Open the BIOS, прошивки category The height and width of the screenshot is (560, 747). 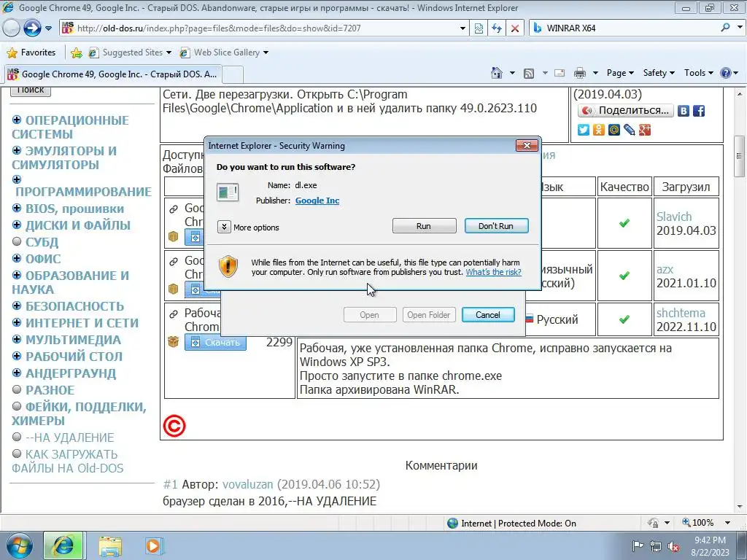tap(75, 209)
